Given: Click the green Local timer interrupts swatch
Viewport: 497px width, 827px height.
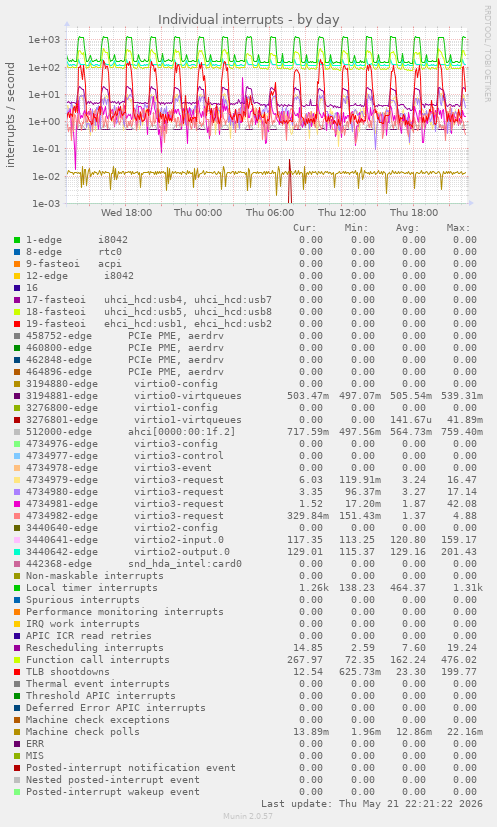Looking at the screenshot, I should (x=17, y=588).
